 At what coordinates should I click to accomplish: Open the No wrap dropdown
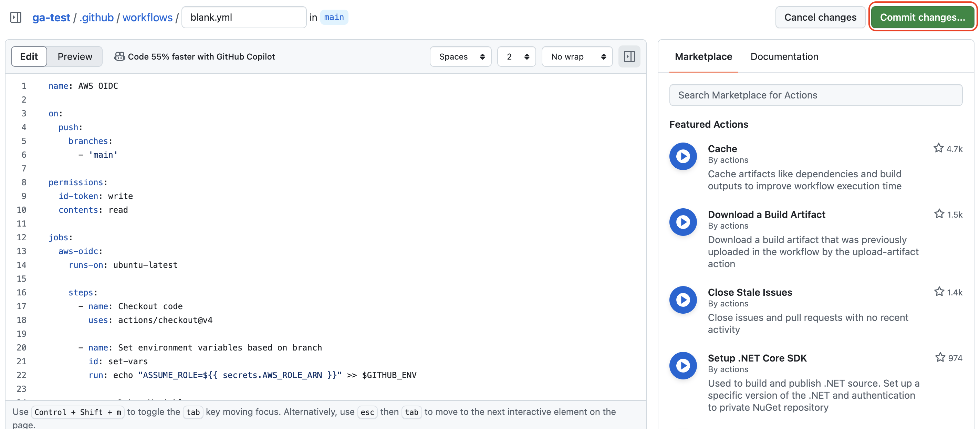pos(577,56)
